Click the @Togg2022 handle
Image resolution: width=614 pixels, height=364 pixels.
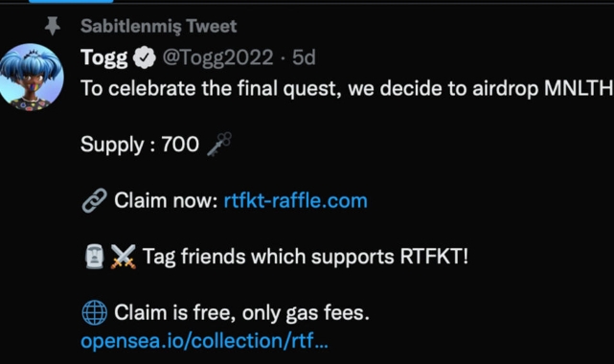tap(217, 57)
